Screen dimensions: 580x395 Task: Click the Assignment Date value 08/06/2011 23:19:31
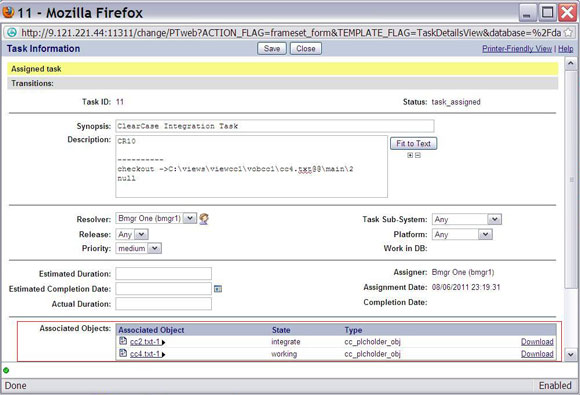coord(466,287)
